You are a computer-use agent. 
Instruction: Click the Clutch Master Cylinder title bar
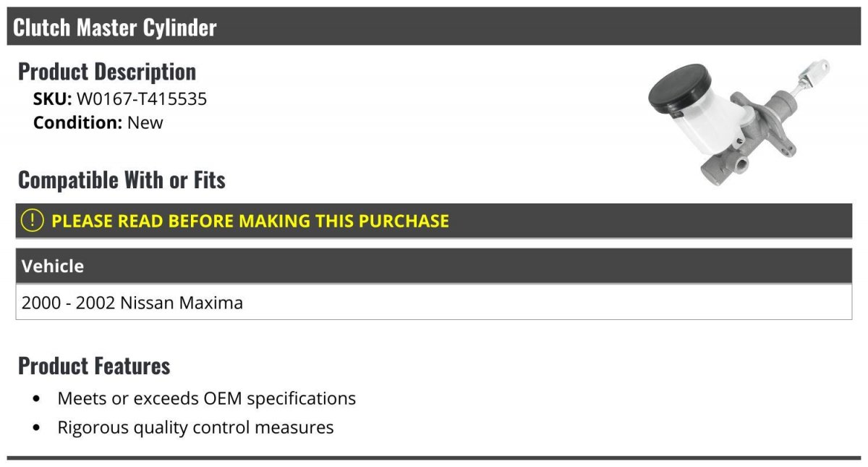point(434,28)
